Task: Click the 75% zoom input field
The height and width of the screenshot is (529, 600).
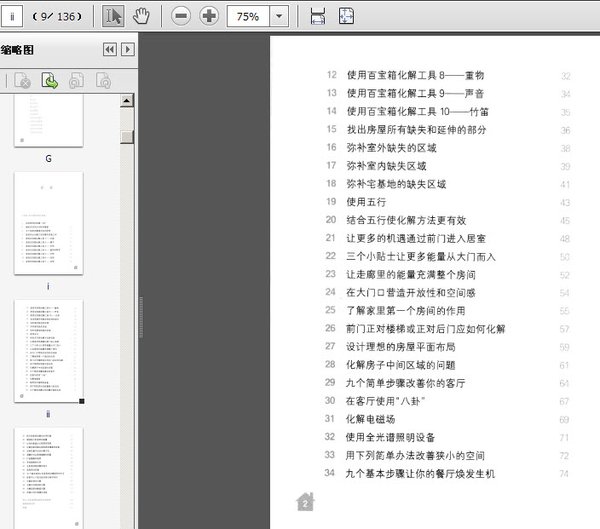Action: coord(248,16)
